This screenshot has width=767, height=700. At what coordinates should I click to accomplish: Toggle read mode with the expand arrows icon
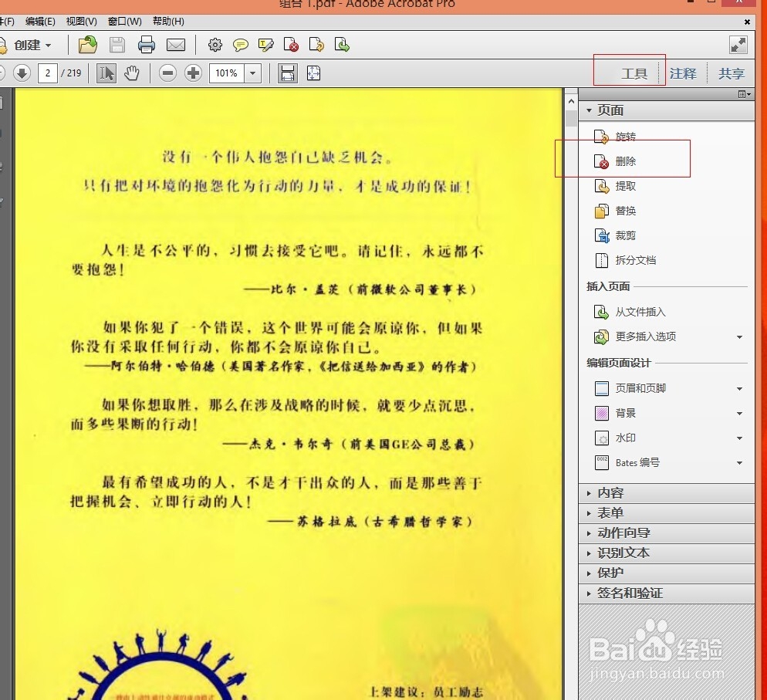738,45
